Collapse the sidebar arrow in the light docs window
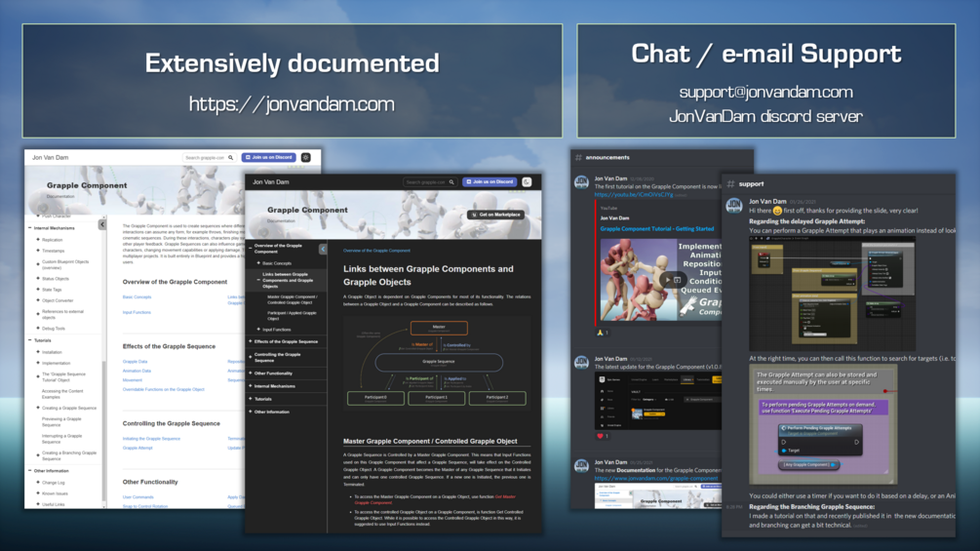980x551 pixels. click(101, 224)
